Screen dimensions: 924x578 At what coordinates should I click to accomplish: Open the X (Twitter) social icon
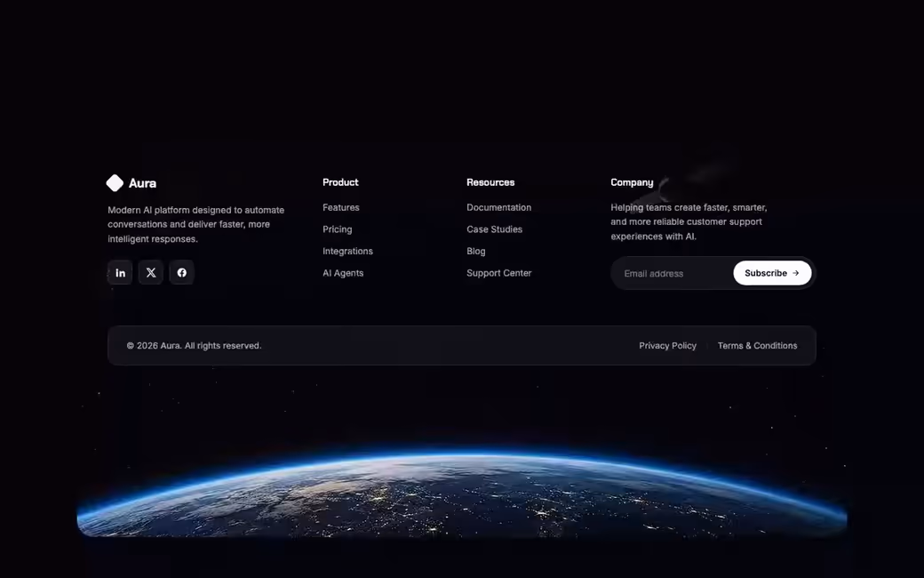coord(151,272)
